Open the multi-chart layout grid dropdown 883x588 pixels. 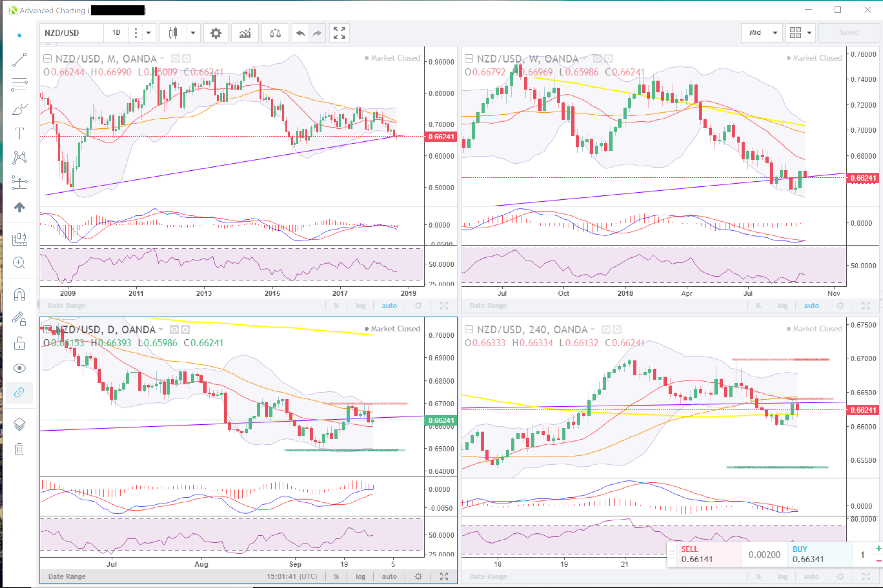[x=809, y=33]
